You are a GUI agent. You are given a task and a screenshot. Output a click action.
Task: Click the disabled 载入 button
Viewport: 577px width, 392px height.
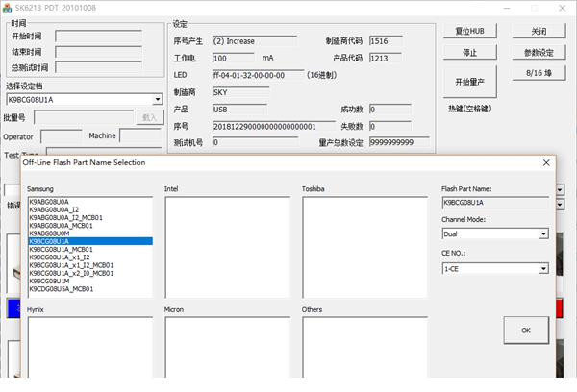click(x=150, y=117)
